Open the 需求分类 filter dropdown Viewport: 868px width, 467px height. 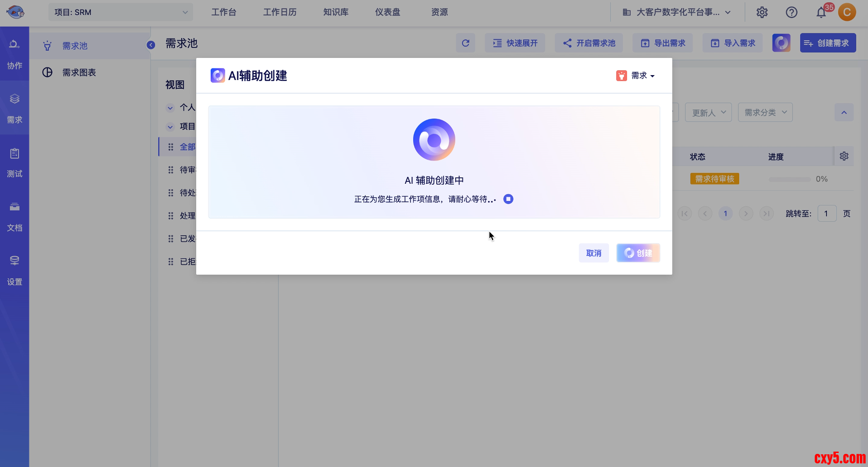[765, 113]
